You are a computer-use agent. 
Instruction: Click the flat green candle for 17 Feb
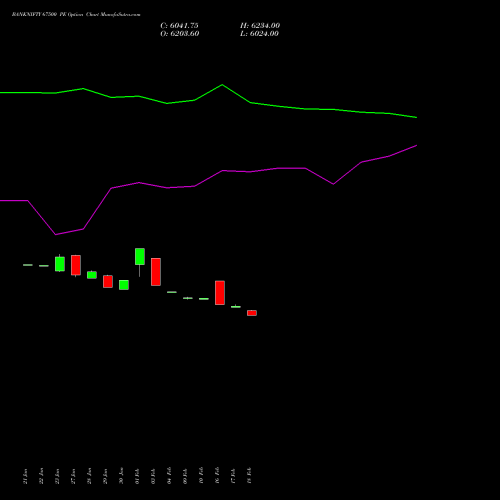click(x=236, y=307)
